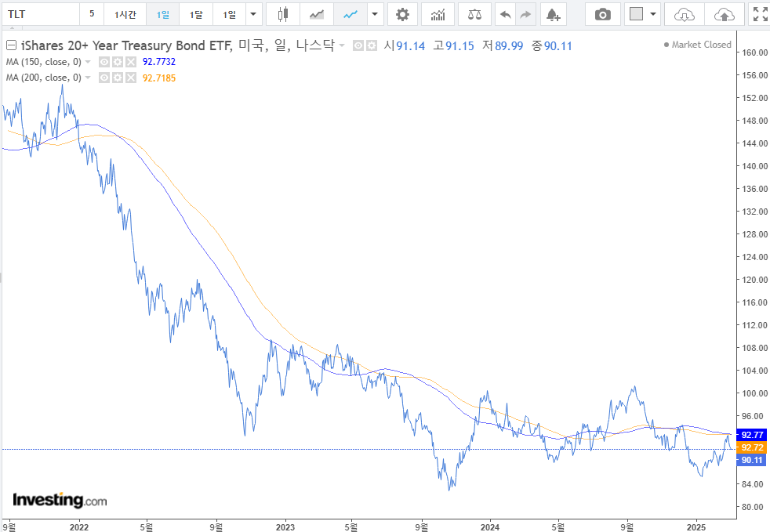Image resolution: width=770 pixels, height=532 pixels.
Task: Select the 1달 interval
Action: pos(197,14)
